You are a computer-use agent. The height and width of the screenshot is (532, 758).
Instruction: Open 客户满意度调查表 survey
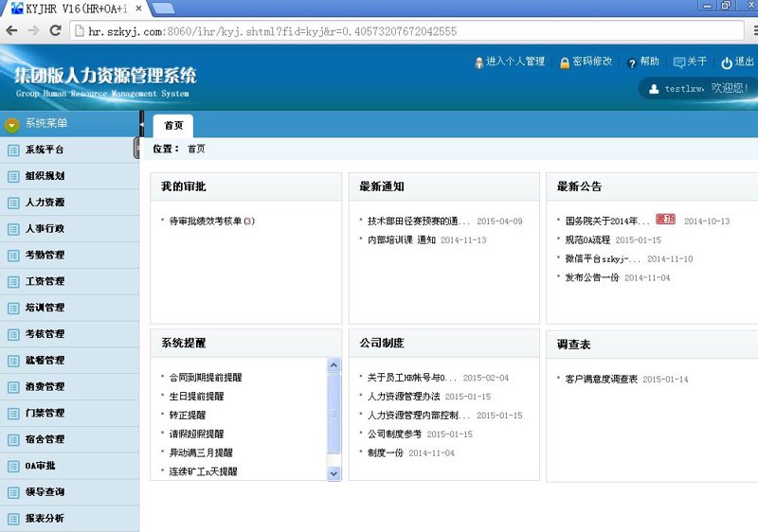[x=601, y=380]
